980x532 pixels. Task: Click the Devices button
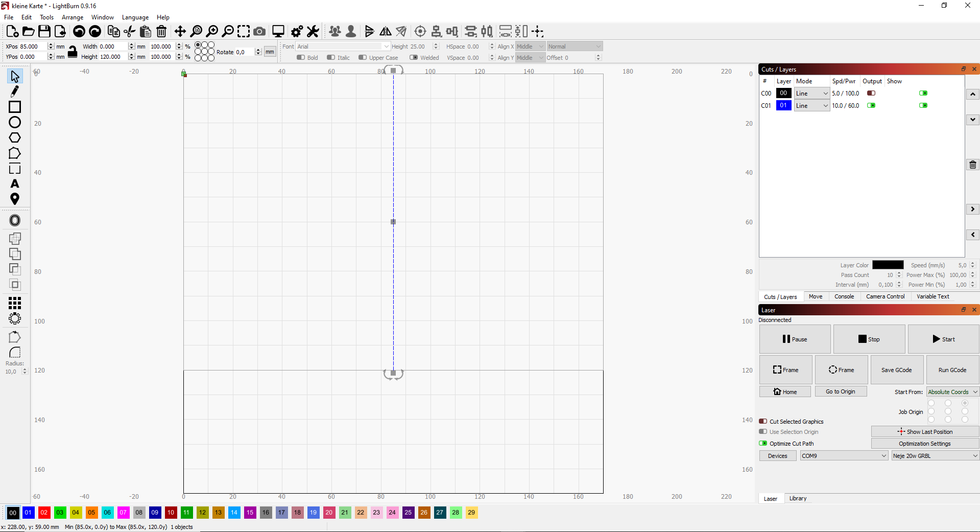778,456
